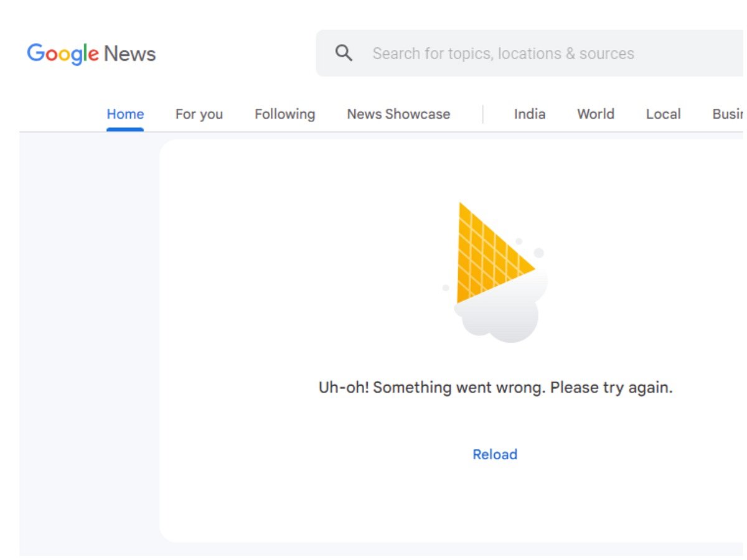The width and height of the screenshot is (747, 560).
Task: Select the Home tab
Action: 125,114
